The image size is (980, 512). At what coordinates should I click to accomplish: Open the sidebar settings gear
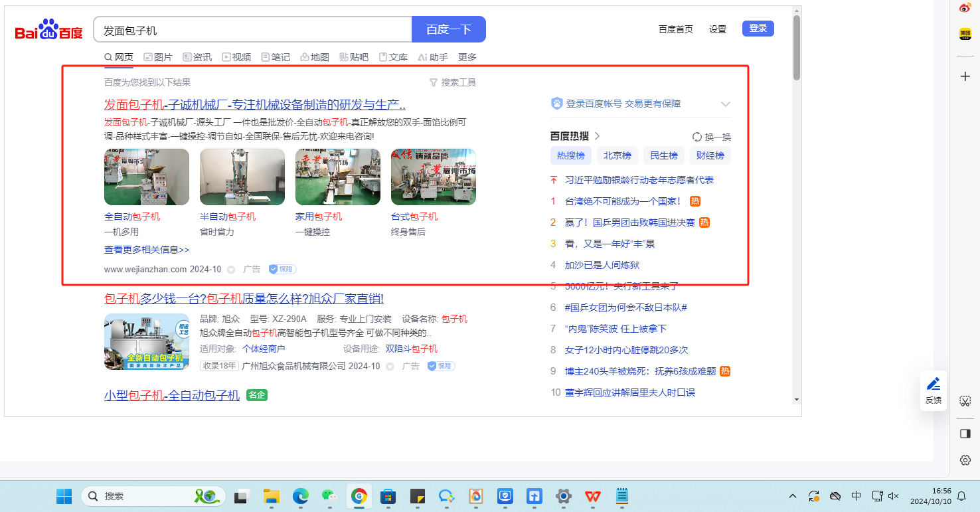(965, 460)
